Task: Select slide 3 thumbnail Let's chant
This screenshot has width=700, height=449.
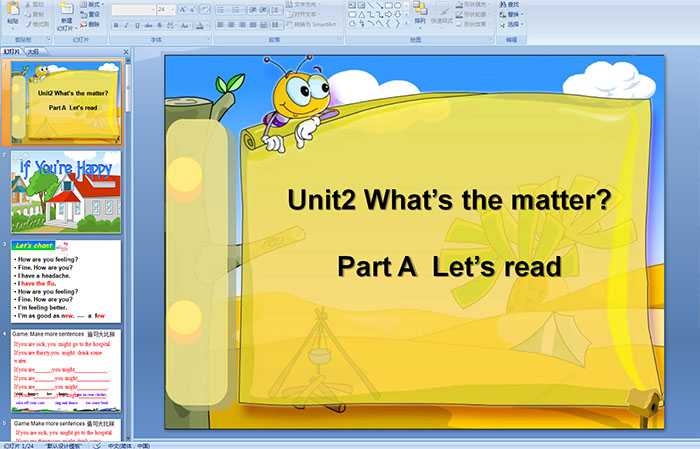Action: 66,282
